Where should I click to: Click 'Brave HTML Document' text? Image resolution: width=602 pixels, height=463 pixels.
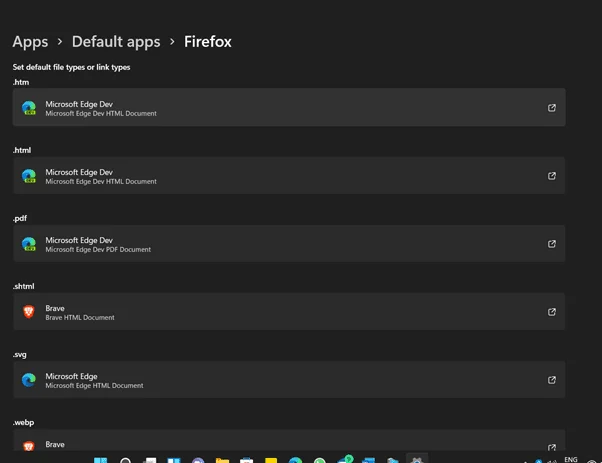tap(80, 317)
